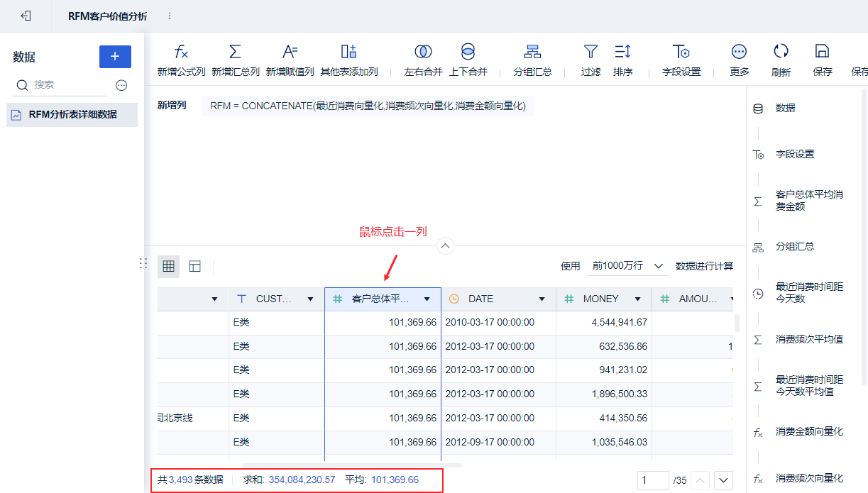Viewport: 868px width, 493px height.
Task: Click the cell 2012-09-17 00:00:00
Action: coord(498,442)
